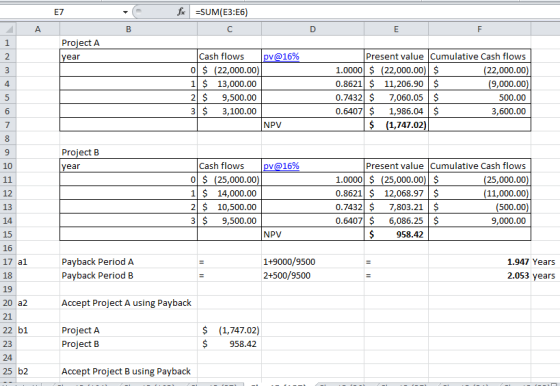Click the Select All corner button
The width and height of the screenshot is (560, 386).
click(8, 29)
